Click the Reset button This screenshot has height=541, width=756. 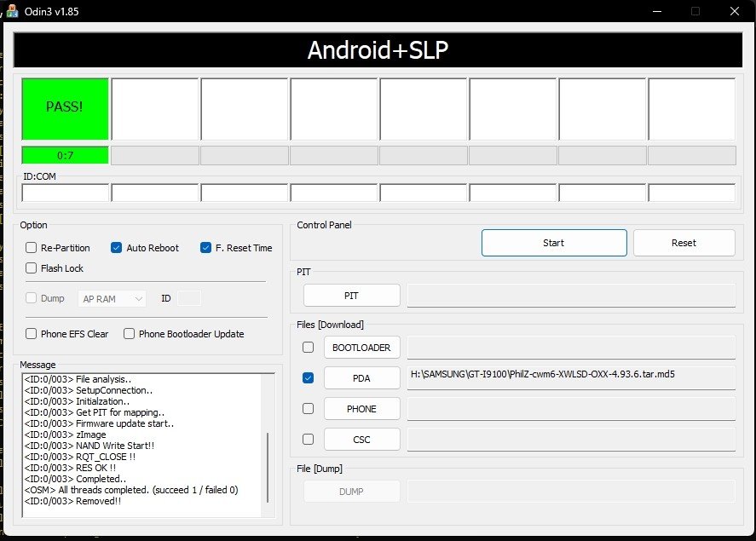pos(684,243)
